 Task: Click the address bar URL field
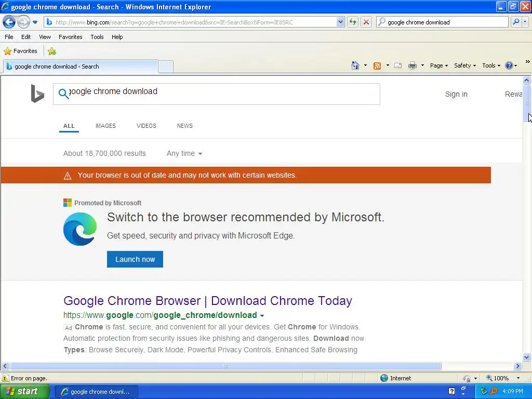pos(191,22)
